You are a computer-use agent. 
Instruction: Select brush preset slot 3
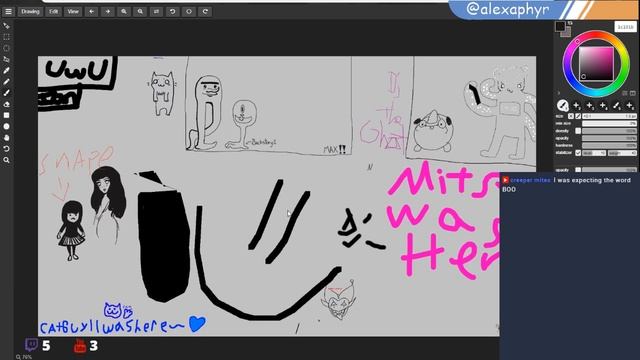click(x=589, y=105)
